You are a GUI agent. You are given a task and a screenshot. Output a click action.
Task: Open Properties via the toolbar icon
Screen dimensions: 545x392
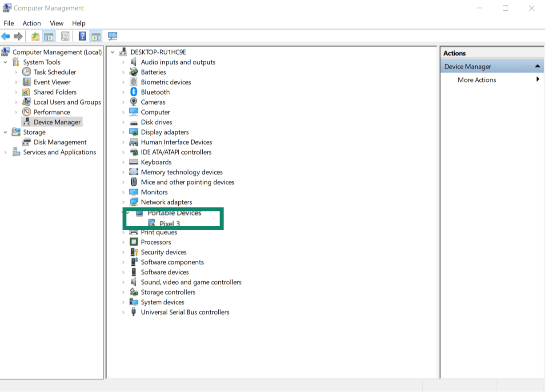(x=65, y=36)
